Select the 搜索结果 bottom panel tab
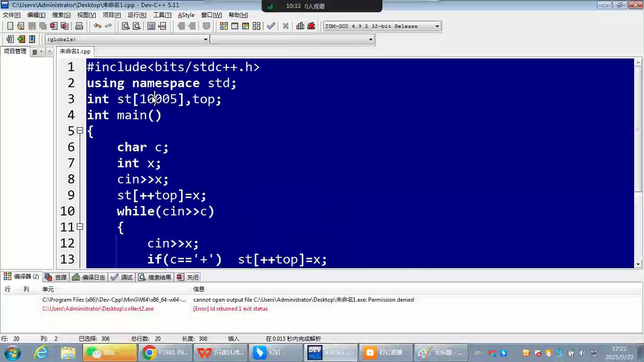The height and width of the screenshot is (362, 644). [155, 277]
